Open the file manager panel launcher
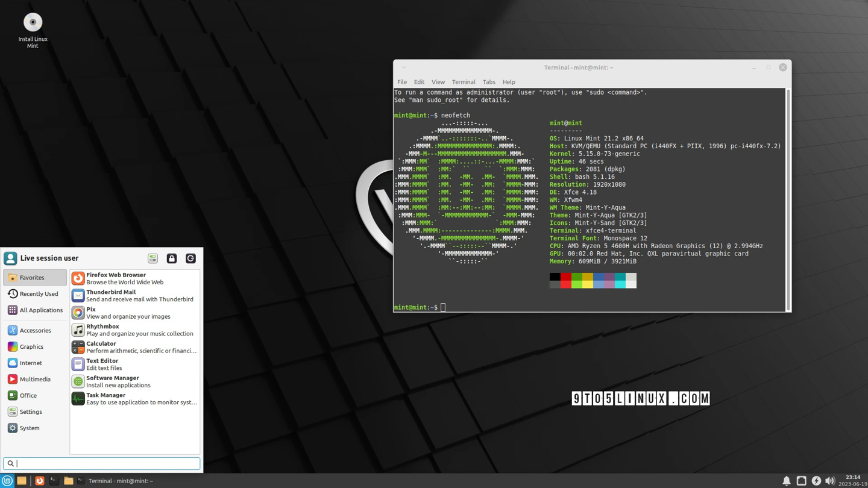Viewport: 868px width, 488px height. click(68, 481)
